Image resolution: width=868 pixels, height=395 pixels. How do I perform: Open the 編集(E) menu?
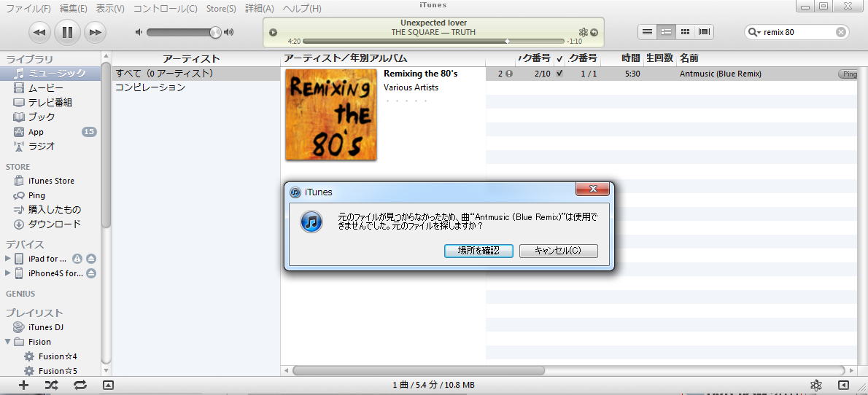click(74, 9)
